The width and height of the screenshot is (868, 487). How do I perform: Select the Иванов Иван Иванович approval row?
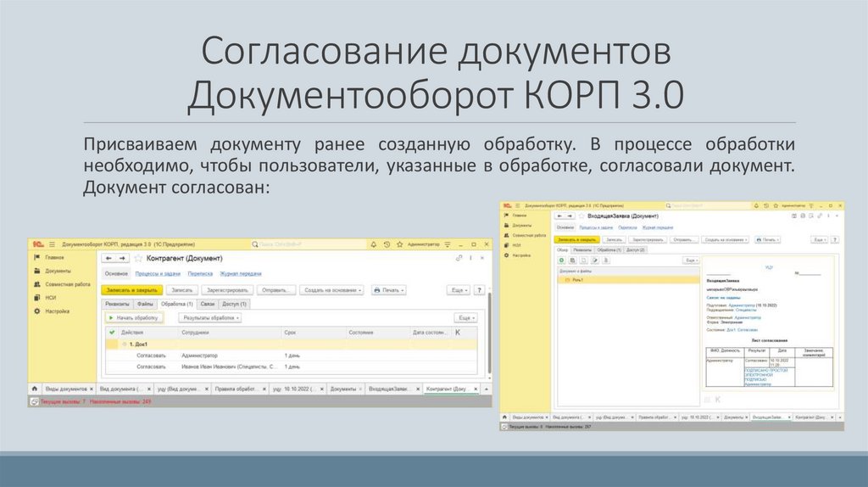292,367
